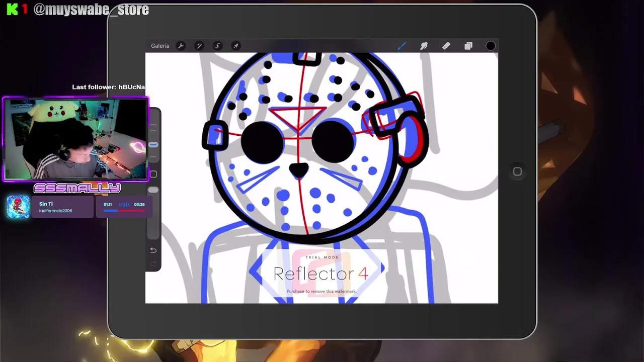Select the Eraser tool

(x=446, y=46)
